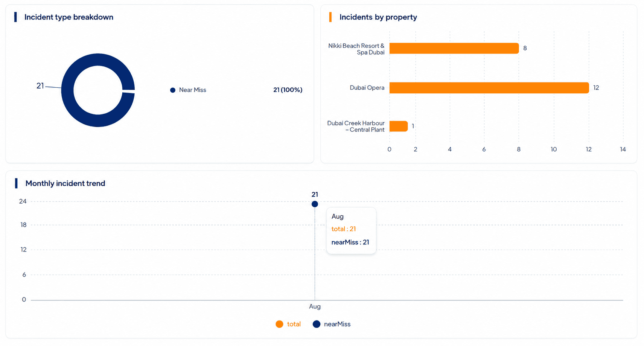Click the navy nearMiss legend dot
This screenshot has width=644, height=346.
[x=317, y=324]
